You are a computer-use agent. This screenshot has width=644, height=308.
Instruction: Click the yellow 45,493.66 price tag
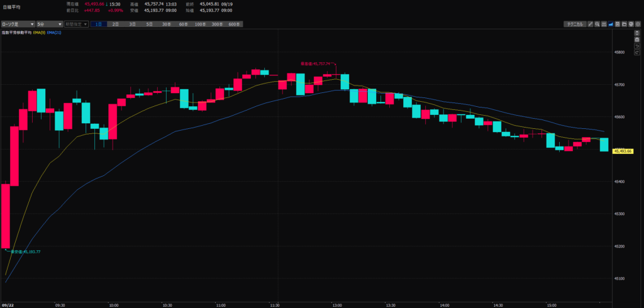pos(625,151)
